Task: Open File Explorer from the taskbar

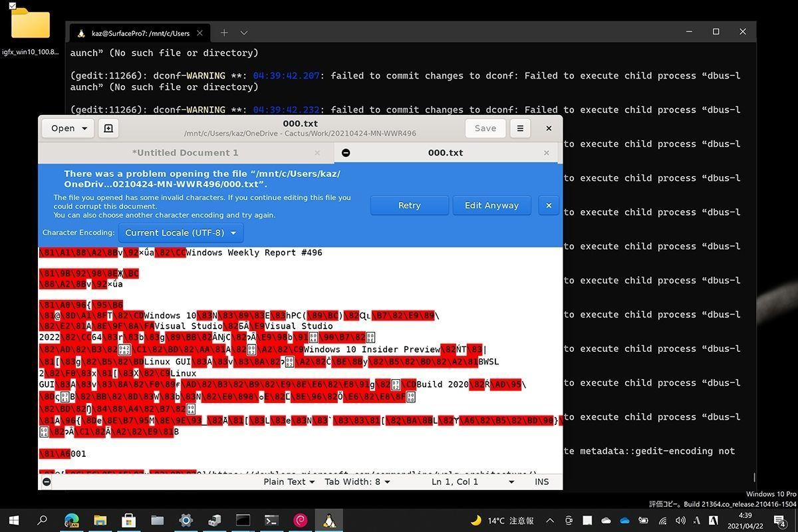Action: tap(100, 521)
